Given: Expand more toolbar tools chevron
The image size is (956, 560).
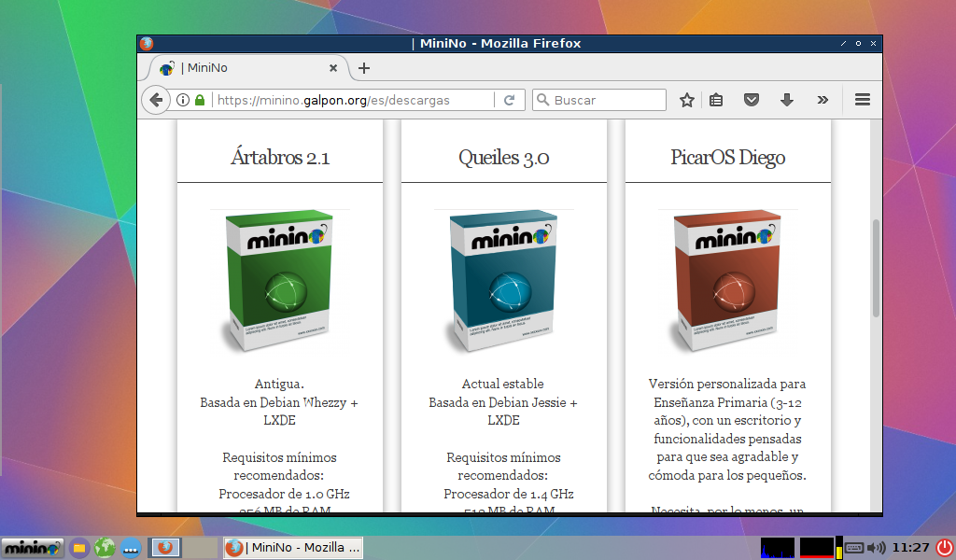Looking at the screenshot, I should [822, 100].
